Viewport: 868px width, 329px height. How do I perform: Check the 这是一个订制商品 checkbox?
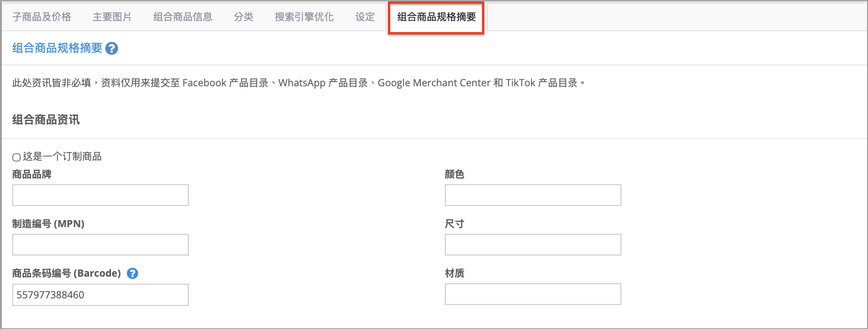(x=16, y=157)
